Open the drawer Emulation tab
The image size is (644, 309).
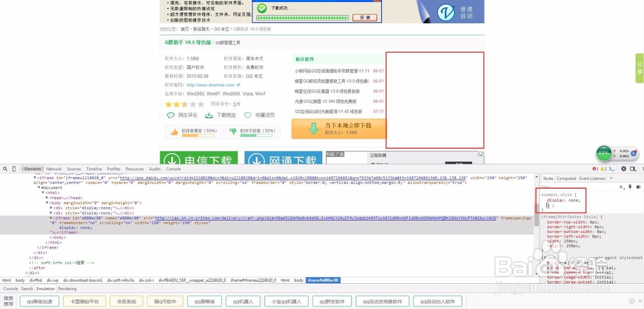(46, 288)
